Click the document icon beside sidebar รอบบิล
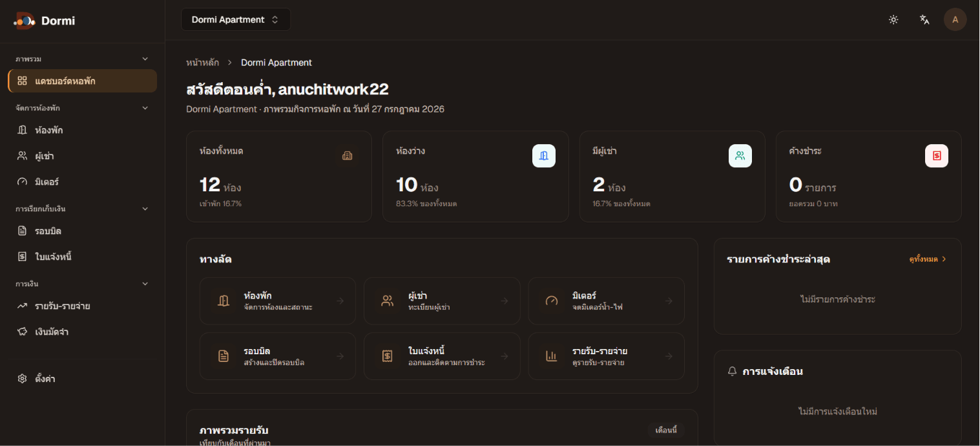Screen dimensions: 980x446 22,231
